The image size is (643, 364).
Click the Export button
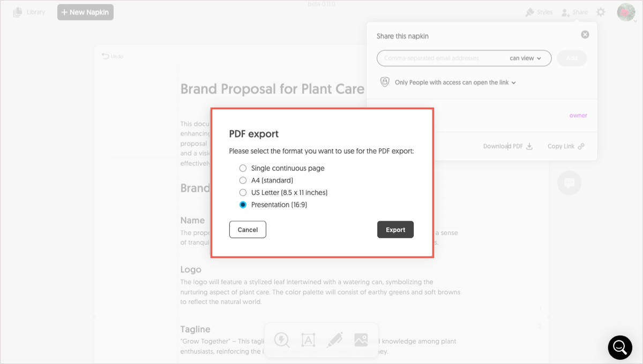[395, 230]
